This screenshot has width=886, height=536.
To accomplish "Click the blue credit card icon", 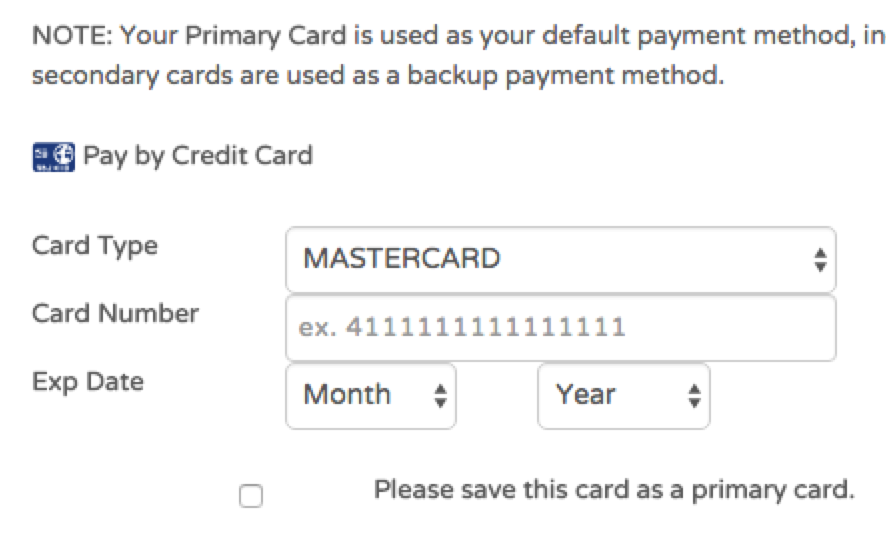I will click(54, 157).
